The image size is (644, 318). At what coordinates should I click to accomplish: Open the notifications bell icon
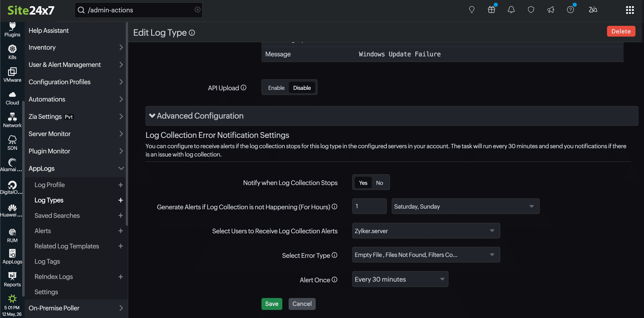point(511,10)
